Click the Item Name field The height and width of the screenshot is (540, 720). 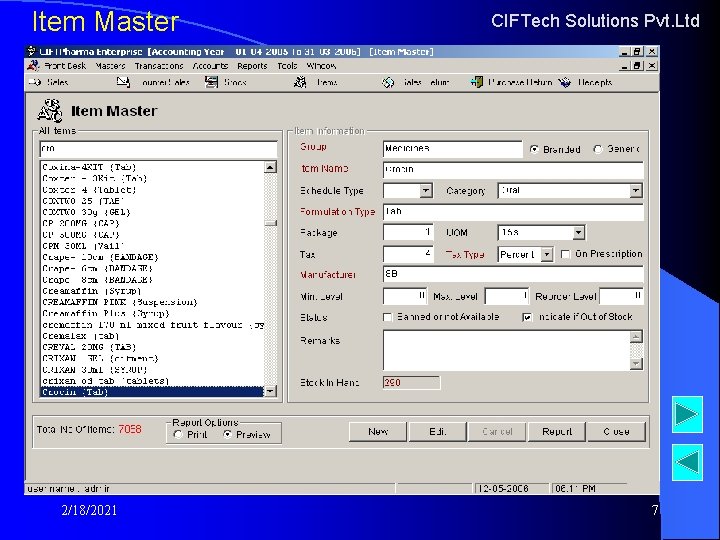513,169
